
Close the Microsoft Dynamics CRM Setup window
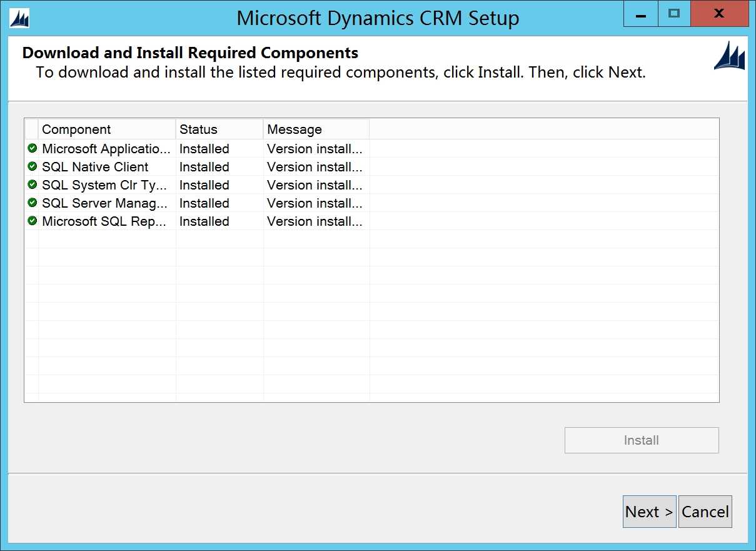tap(720, 13)
